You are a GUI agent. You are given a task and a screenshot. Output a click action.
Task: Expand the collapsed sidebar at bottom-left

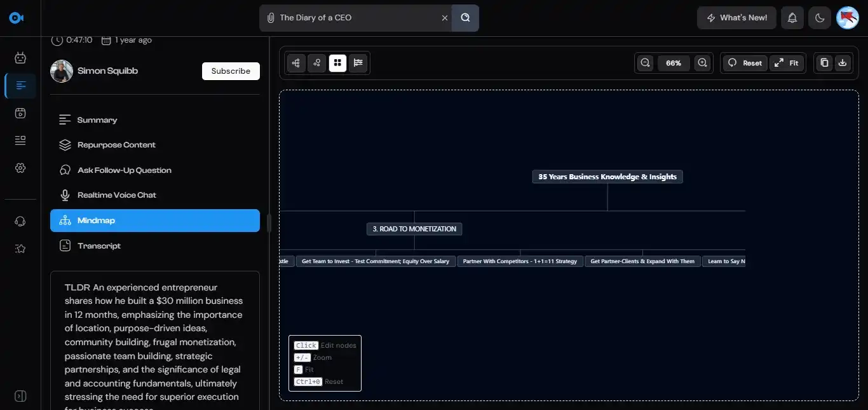(20, 396)
